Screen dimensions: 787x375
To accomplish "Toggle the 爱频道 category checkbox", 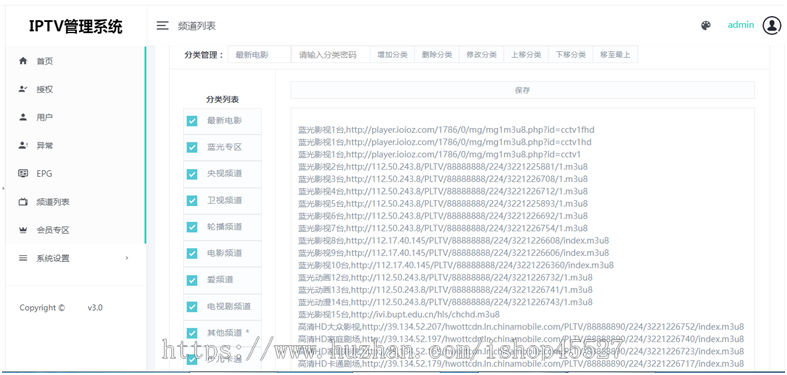I will pyautogui.click(x=192, y=280).
